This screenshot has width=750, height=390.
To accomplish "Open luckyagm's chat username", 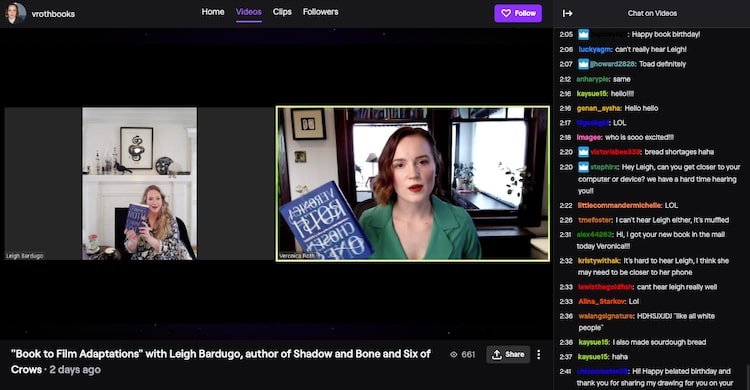I will [x=595, y=49].
